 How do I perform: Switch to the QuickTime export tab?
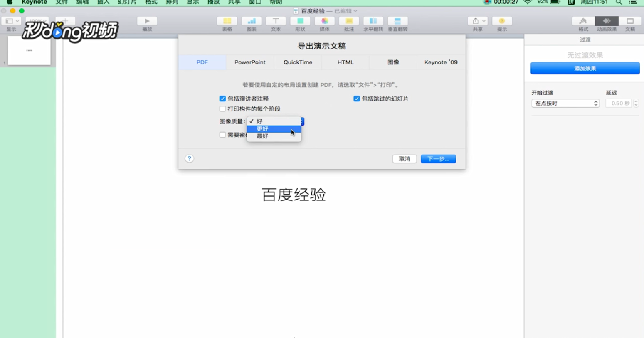(x=298, y=62)
